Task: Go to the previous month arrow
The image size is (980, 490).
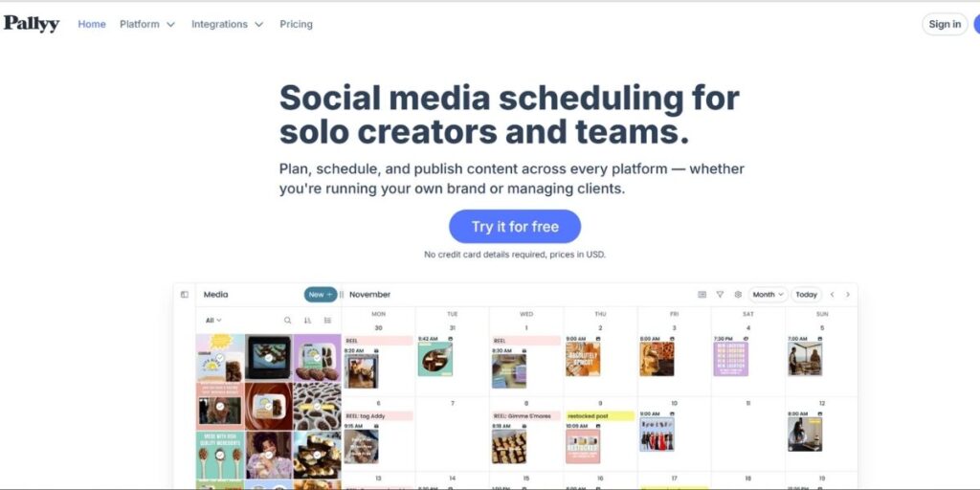Action: [832, 295]
